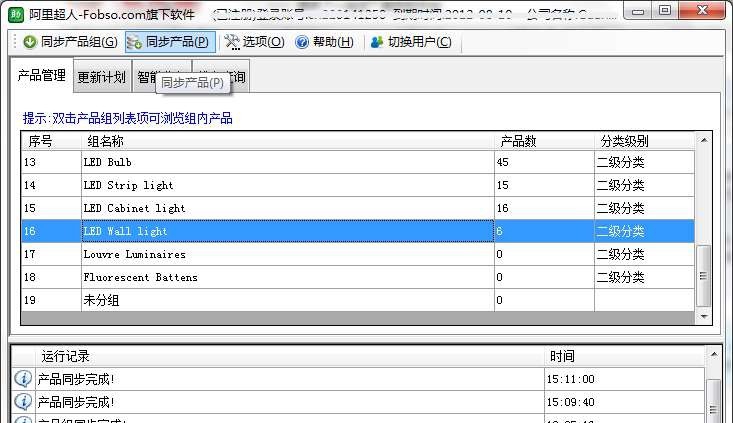Click the switch user people icon
Viewport: 733px width, 423px height.
(377, 42)
